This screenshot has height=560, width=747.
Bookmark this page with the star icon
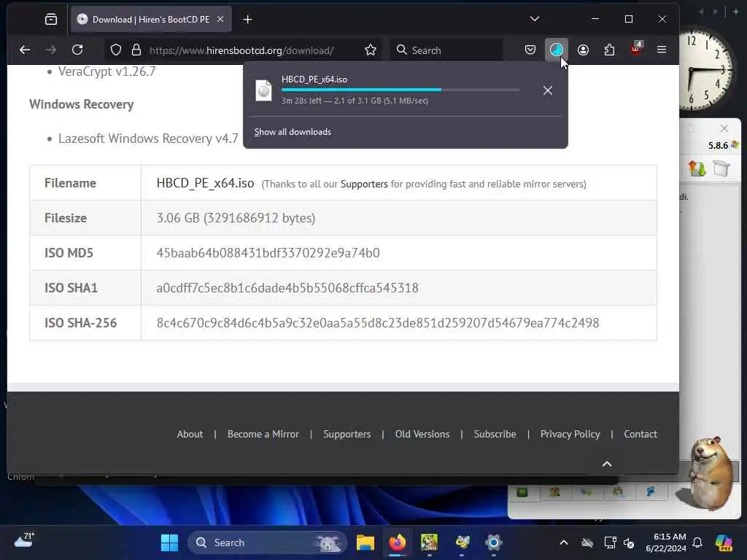(x=370, y=50)
